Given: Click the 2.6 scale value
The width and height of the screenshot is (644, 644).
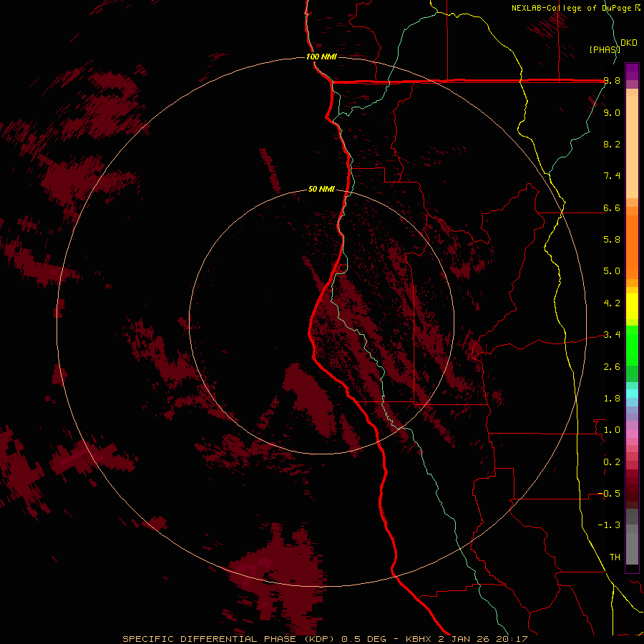Looking at the screenshot, I should click(x=612, y=367).
